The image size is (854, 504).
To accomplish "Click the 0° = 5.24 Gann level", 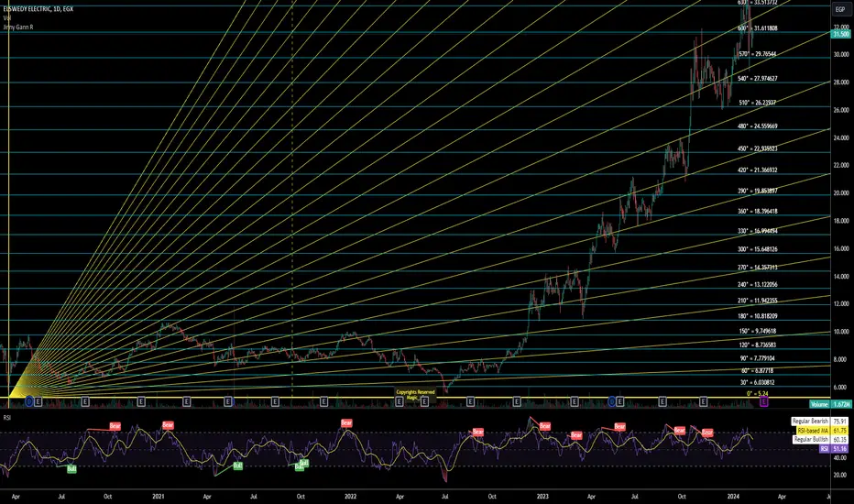I will click(757, 393).
